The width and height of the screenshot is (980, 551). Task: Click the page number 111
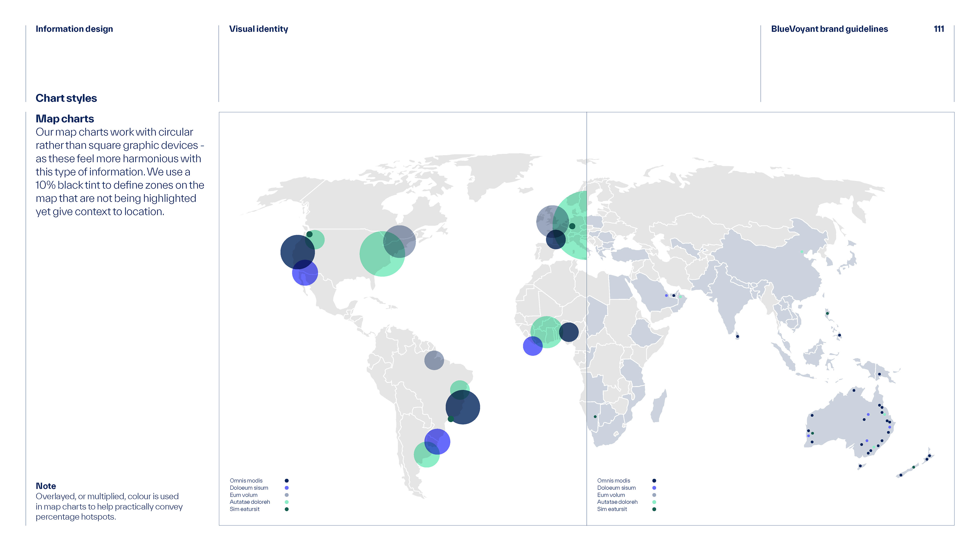point(939,29)
